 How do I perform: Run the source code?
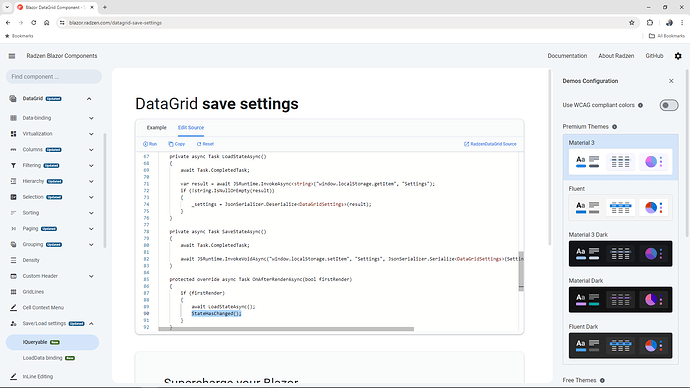click(150, 144)
